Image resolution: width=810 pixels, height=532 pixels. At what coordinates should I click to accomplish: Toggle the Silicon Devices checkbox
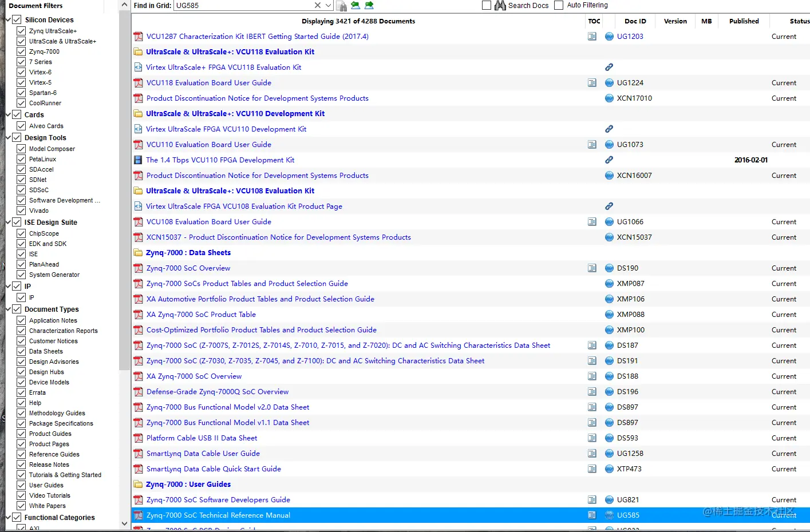pos(17,19)
